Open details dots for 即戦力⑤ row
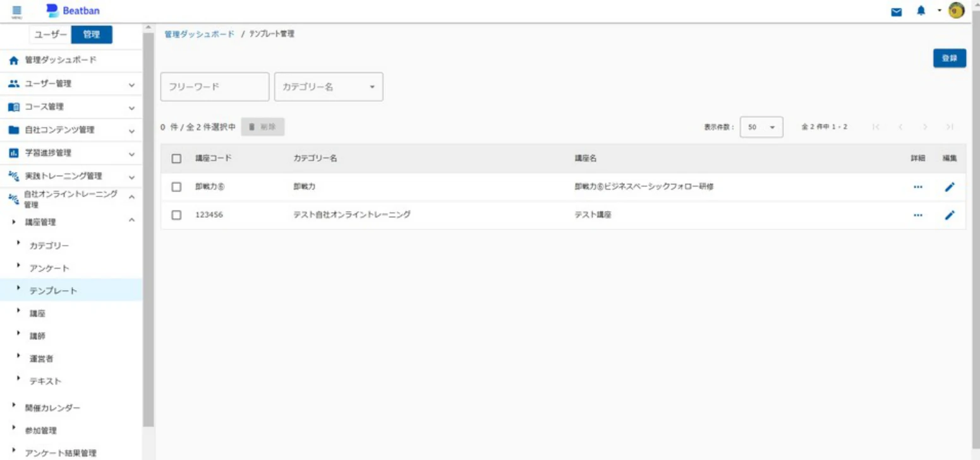Image resolution: width=980 pixels, height=460 pixels. click(x=917, y=187)
